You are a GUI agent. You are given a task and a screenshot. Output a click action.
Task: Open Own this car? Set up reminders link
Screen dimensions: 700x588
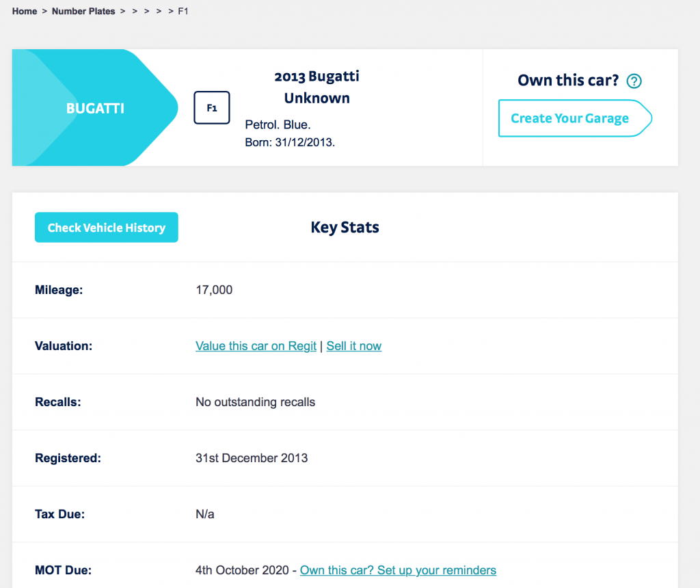398,570
